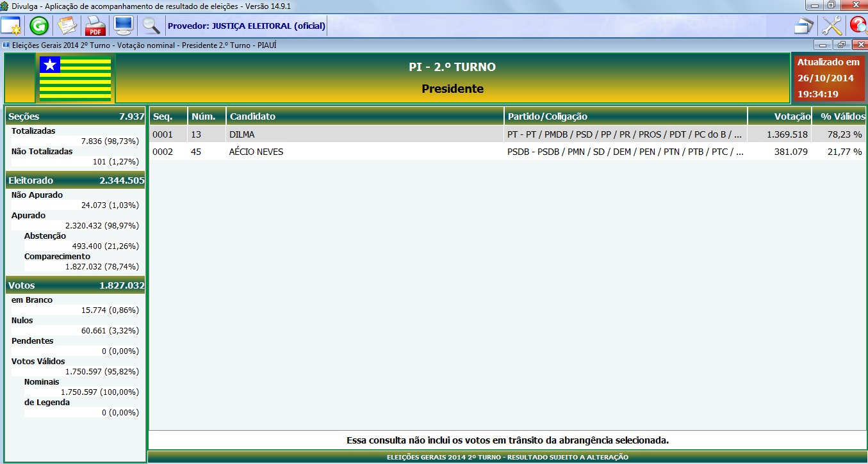Image resolution: width=868 pixels, height=464 pixels.
Task: Export results with the PDF icon
Action: click(x=95, y=26)
